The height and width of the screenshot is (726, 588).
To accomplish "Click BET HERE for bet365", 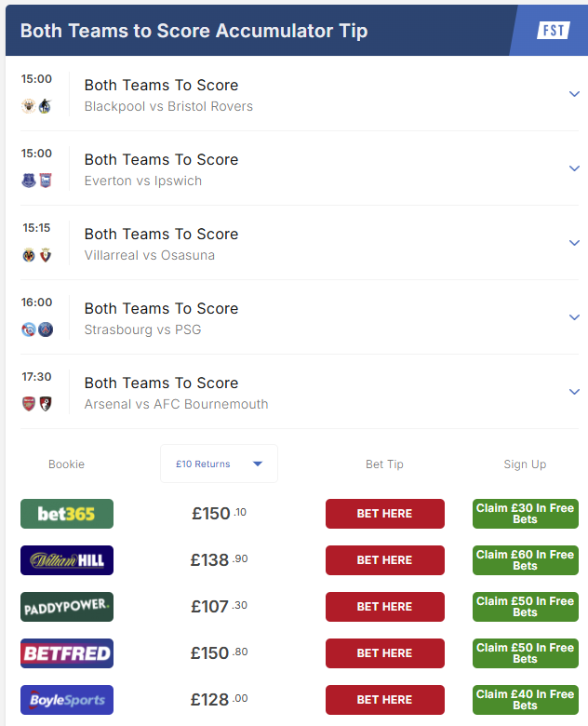I will [x=385, y=514].
